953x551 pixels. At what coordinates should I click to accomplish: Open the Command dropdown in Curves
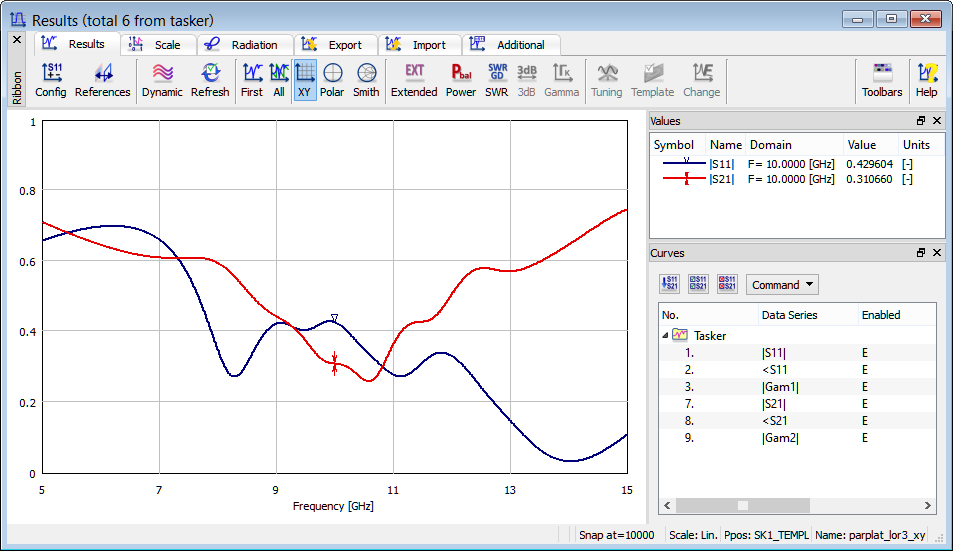782,285
